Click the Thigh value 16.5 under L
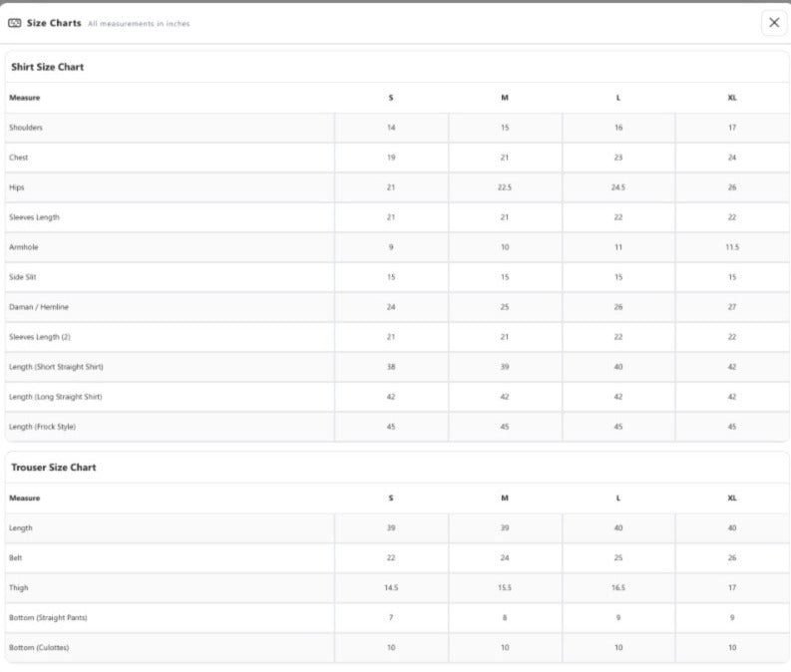 coord(618,588)
